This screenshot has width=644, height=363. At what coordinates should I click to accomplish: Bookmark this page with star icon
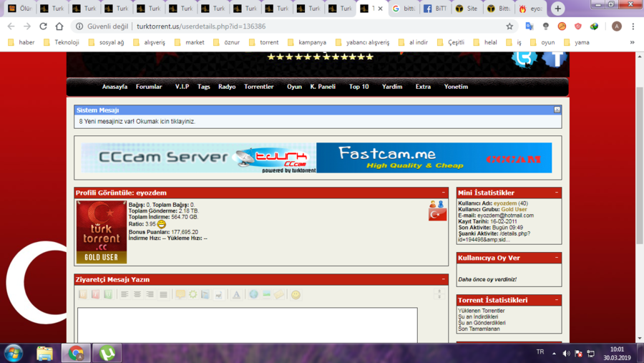point(509,26)
